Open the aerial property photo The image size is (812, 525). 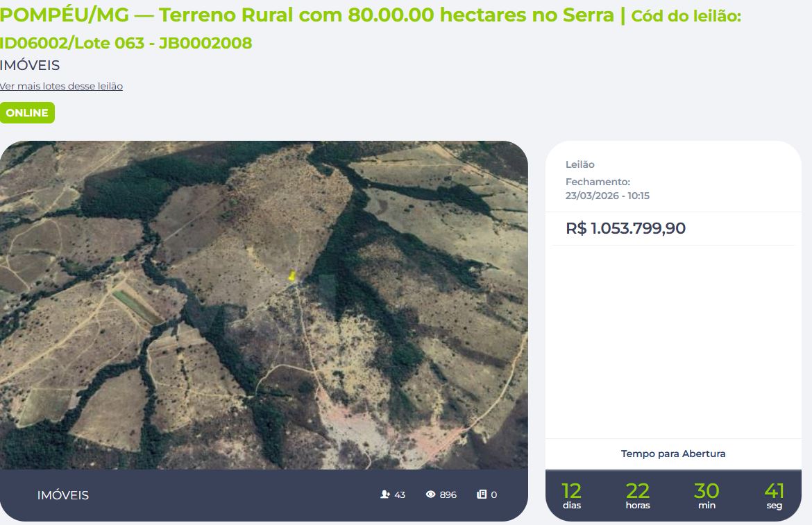(x=264, y=305)
